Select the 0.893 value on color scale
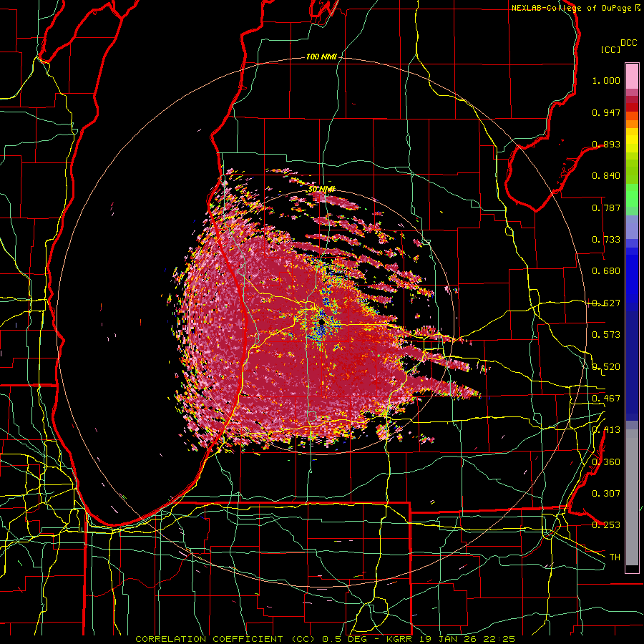Image resolution: width=644 pixels, height=644 pixels. [x=606, y=144]
